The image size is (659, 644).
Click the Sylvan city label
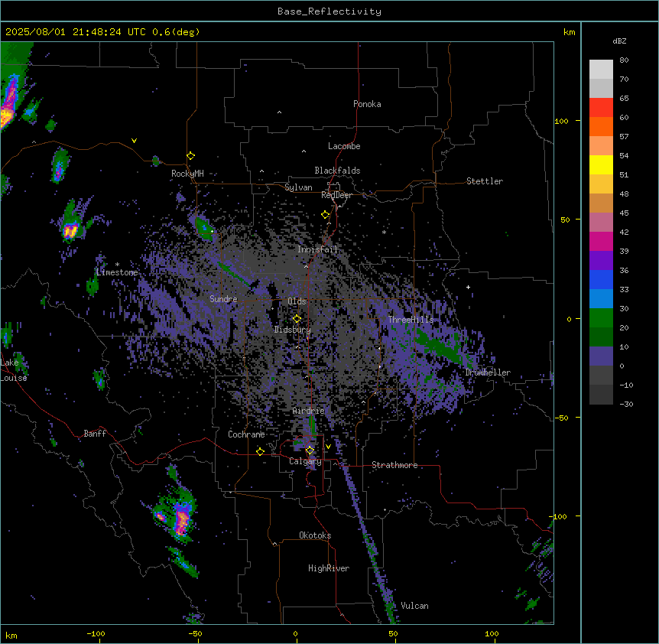[x=298, y=187]
